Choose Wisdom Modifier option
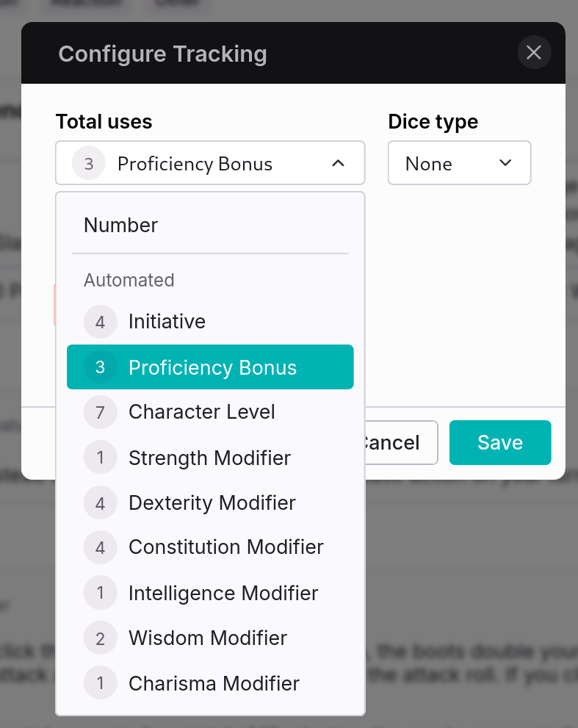This screenshot has width=578, height=728. (x=207, y=638)
